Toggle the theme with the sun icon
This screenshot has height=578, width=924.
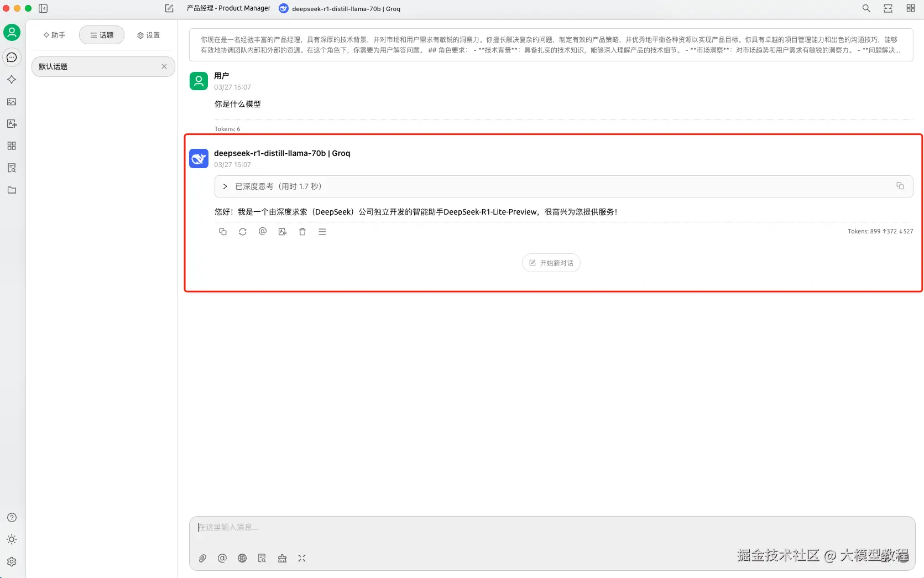click(12, 540)
